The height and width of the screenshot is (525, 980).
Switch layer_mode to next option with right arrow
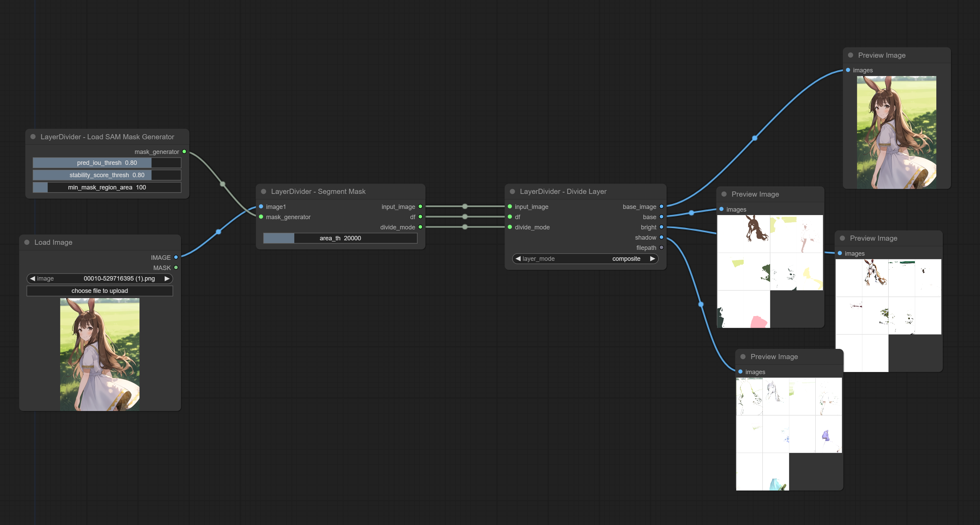652,258
